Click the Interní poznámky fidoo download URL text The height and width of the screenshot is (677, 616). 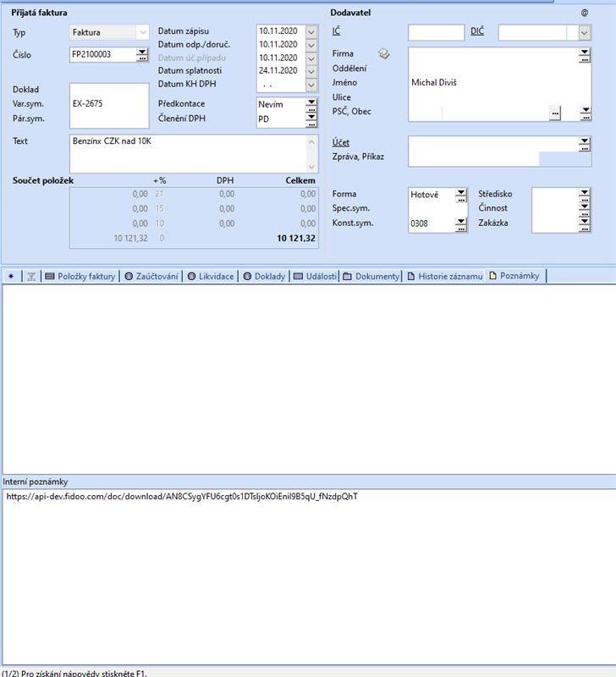(182, 497)
